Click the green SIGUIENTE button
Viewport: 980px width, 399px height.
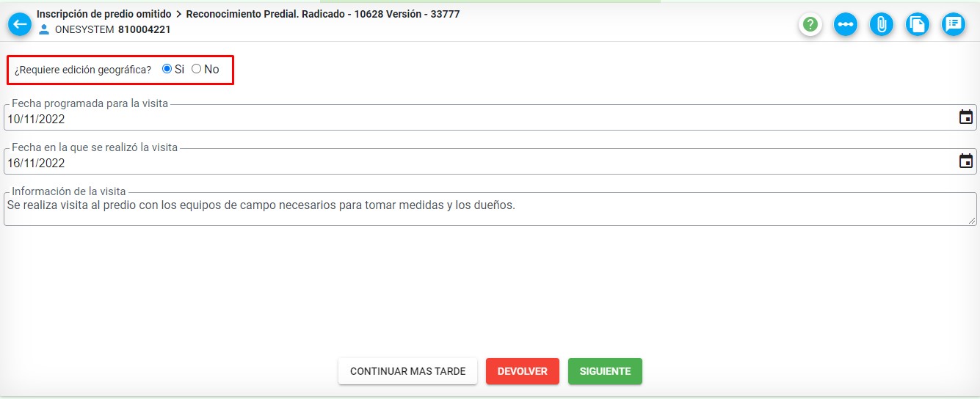[605, 371]
